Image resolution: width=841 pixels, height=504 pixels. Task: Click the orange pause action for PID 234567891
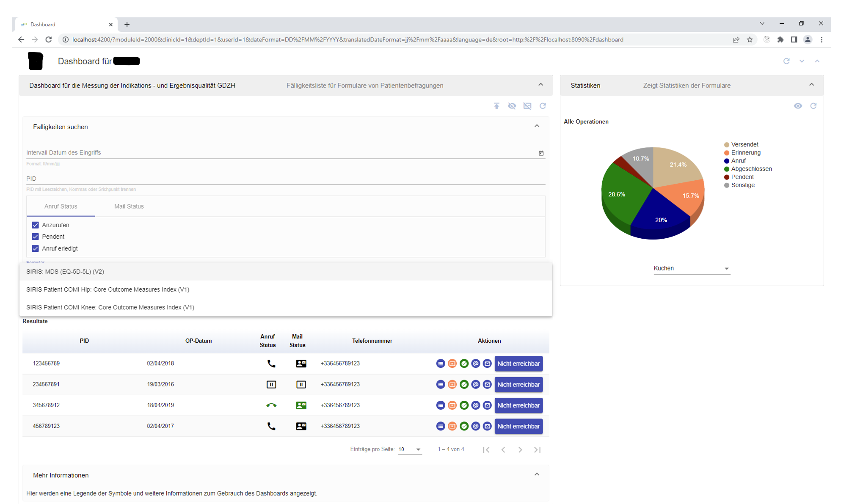pyautogui.click(x=452, y=385)
